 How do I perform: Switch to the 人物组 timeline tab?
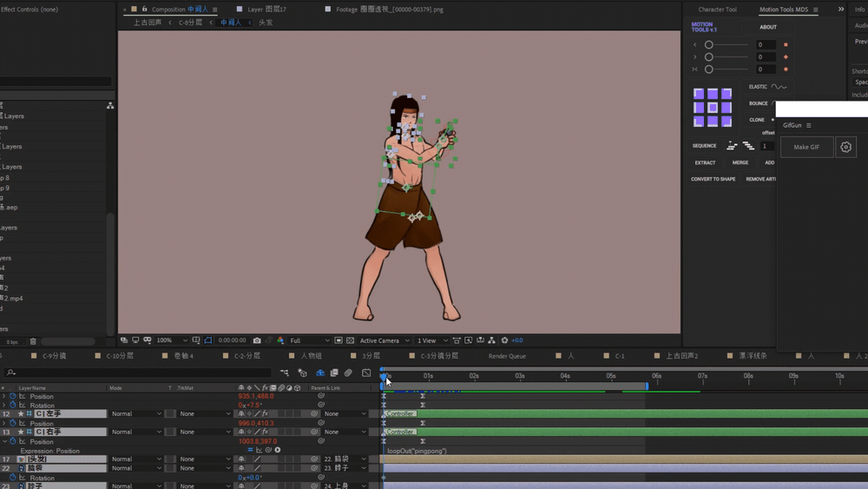pyautogui.click(x=311, y=356)
